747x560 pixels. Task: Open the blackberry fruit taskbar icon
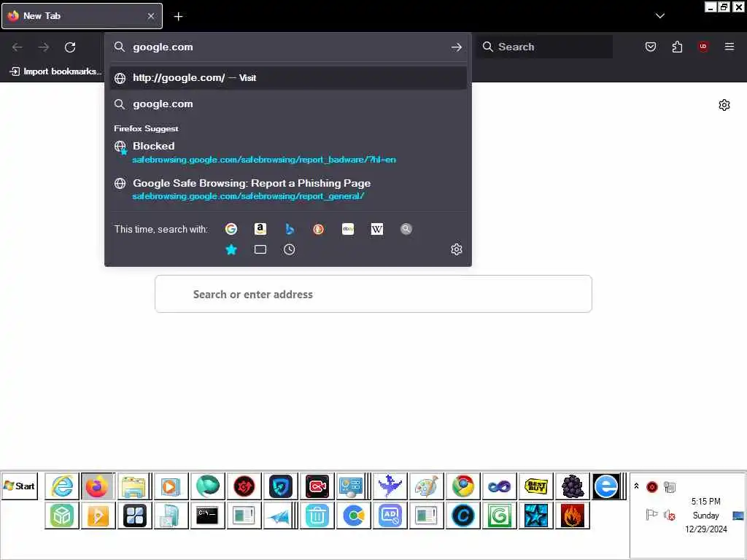click(573, 486)
